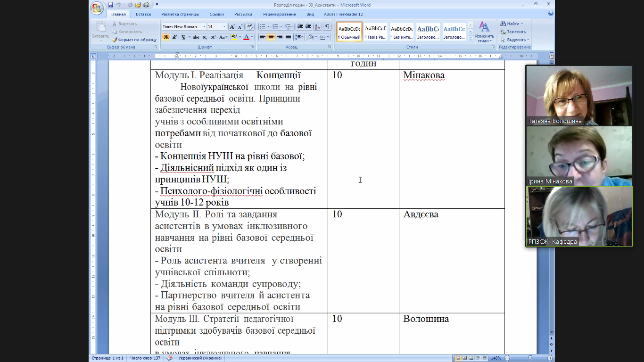The width and height of the screenshot is (644, 362).
Task: Open the Шрифт dialog launcher
Action: pyautogui.click(x=253, y=47)
